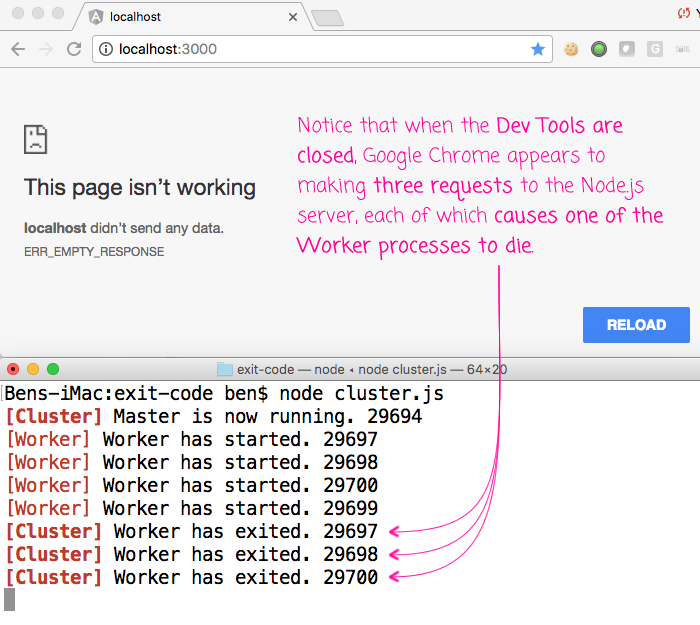Viewport: 700px width, 625px height.
Task: Click the browser back arrow
Action: click(x=18, y=49)
